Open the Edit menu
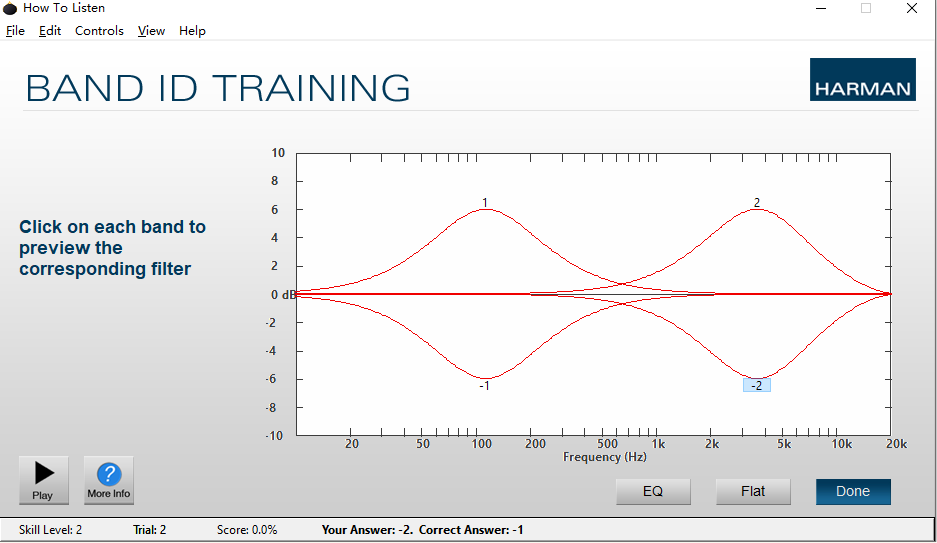This screenshot has height=543, width=937. pos(50,30)
